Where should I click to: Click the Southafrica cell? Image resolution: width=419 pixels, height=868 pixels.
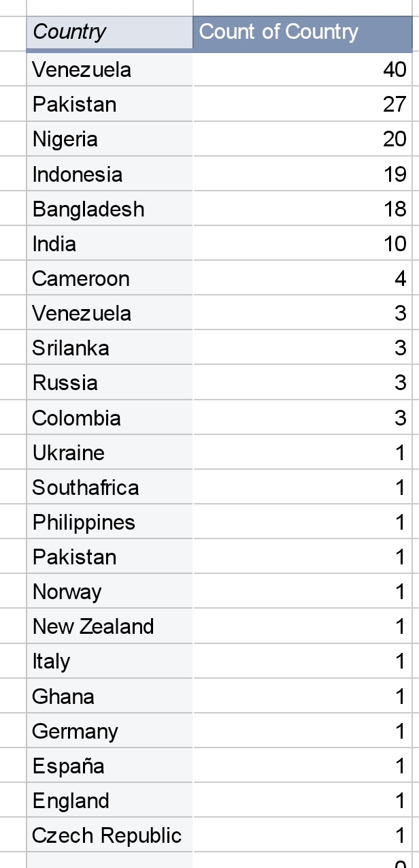pyautogui.click(x=109, y=487)
